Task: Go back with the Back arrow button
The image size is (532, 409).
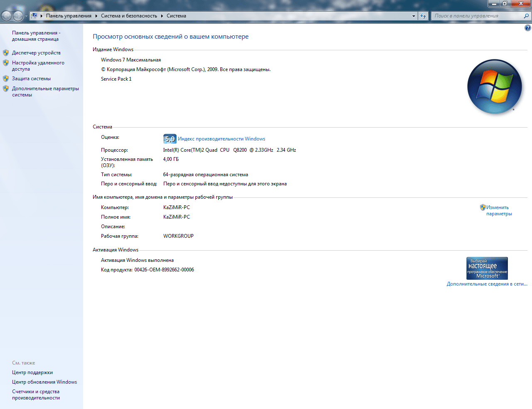Action: 6,16
